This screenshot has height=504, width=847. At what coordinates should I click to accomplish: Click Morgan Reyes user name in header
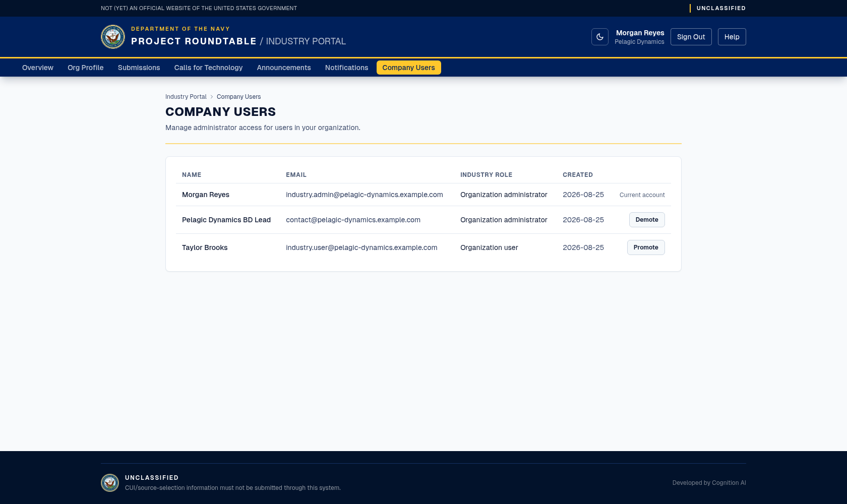point(640,33)
